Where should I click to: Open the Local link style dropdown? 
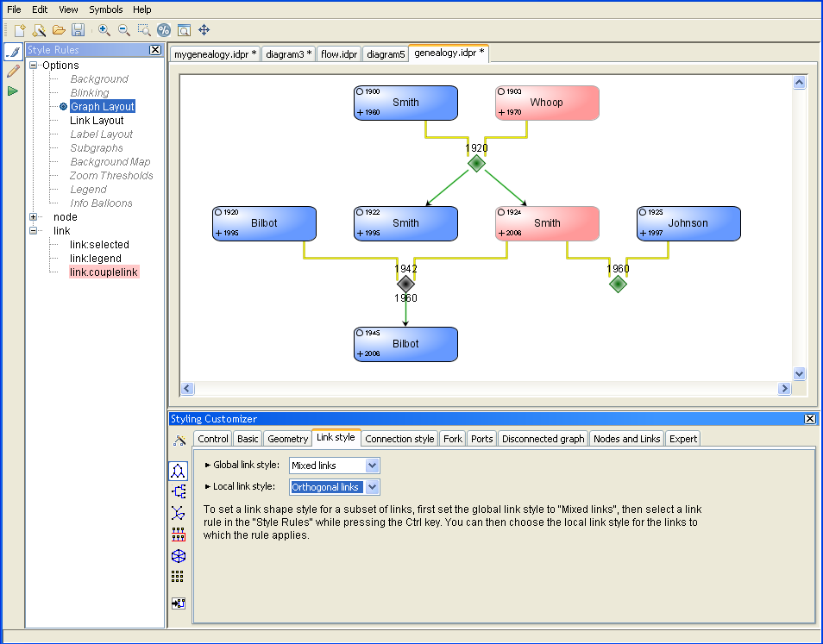coord(372,487)
